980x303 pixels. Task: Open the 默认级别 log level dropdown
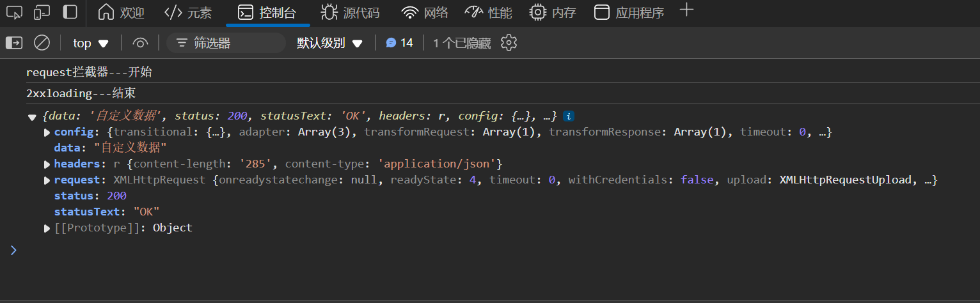tap(329, 43)
